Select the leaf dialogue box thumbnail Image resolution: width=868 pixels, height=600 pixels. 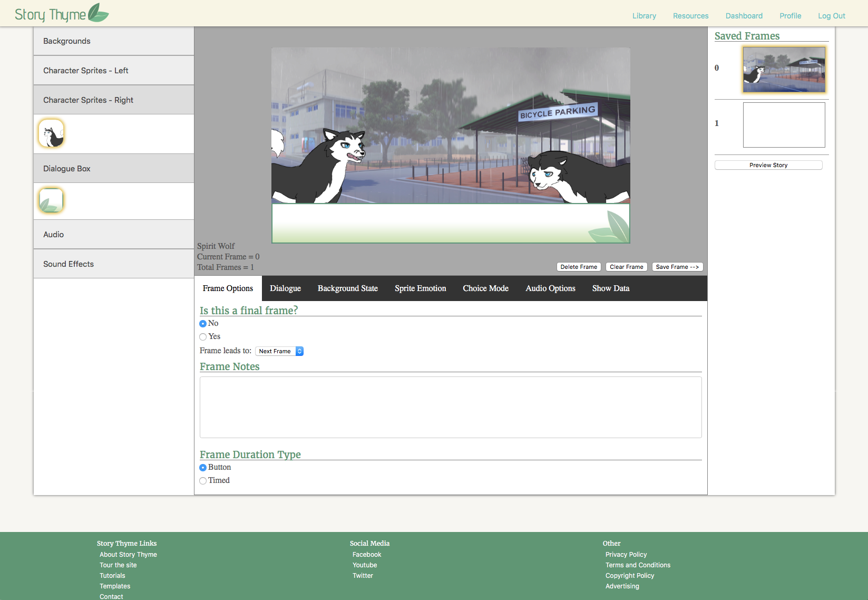51,200
